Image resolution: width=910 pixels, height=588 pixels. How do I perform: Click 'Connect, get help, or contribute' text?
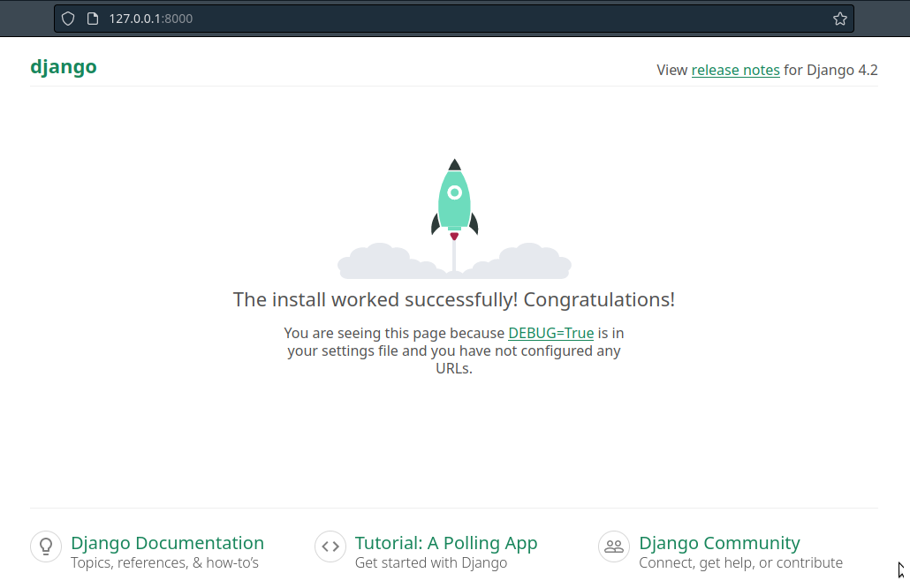pyautogui.click(x=740, y=563)
